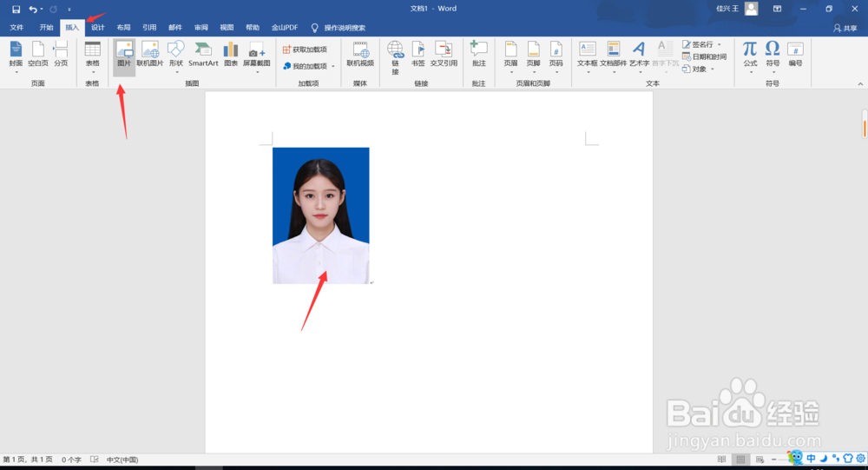Insert a bookmark (书签)

tap(418, 56)
